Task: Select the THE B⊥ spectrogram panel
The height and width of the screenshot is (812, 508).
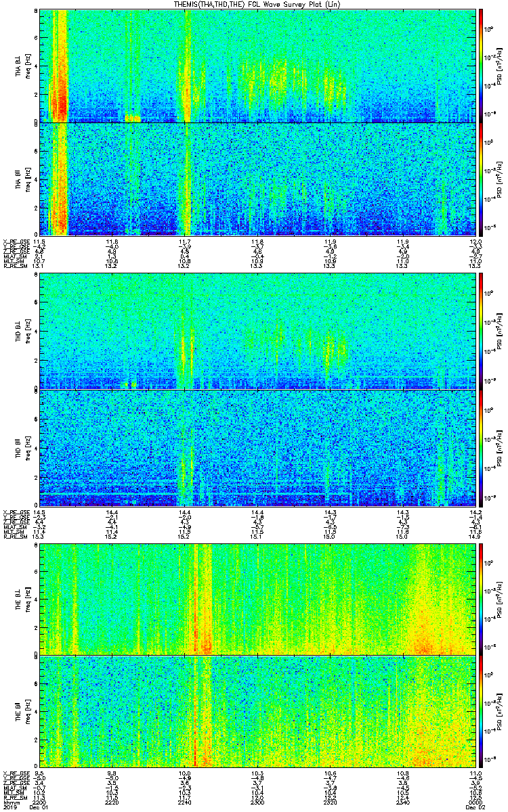Action: 257,598
